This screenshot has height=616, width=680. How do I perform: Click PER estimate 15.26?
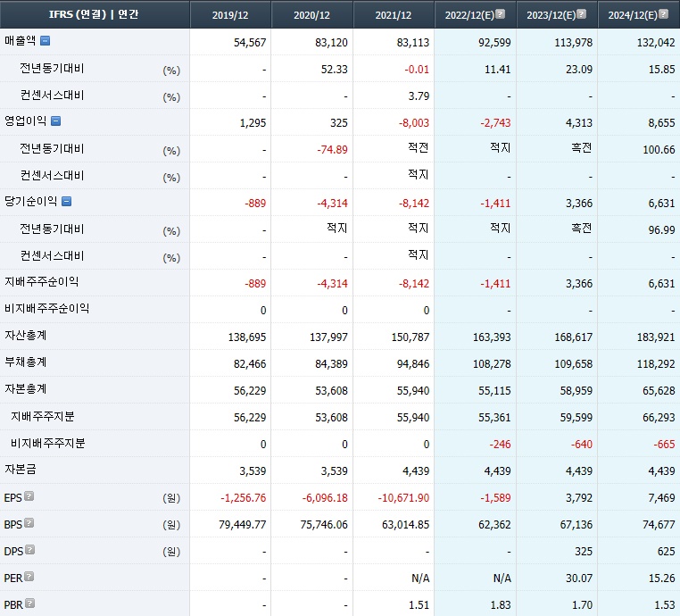tap(662, 579)
